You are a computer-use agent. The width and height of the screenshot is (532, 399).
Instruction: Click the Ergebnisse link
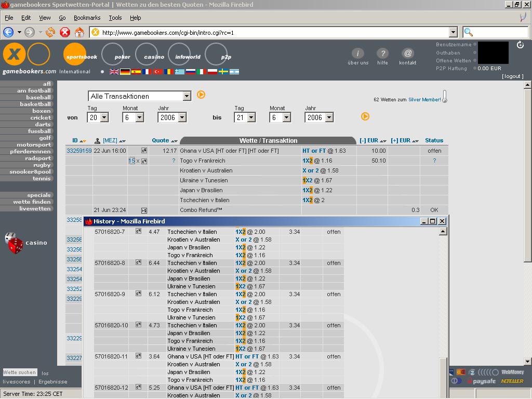click(52, 382)
